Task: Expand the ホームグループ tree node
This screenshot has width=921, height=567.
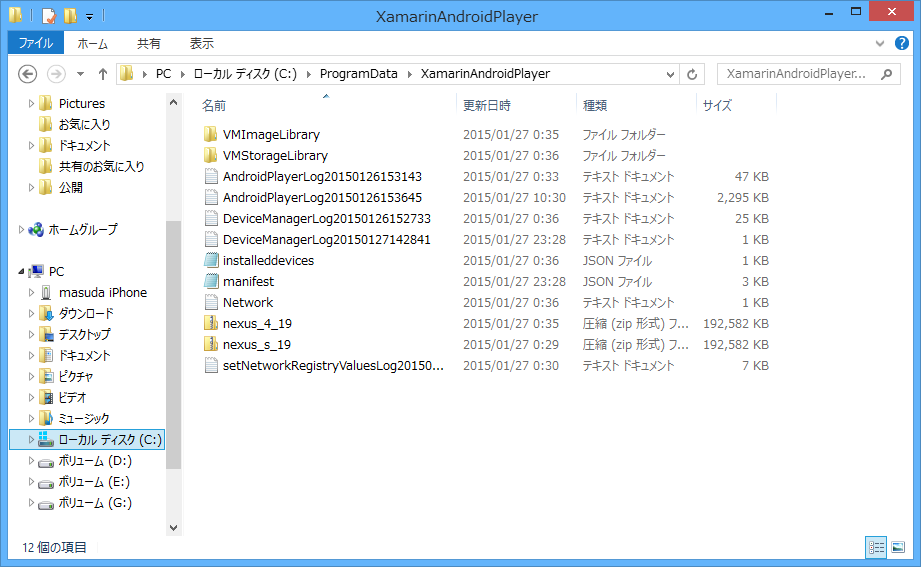Action: click(x=22, y=230)
